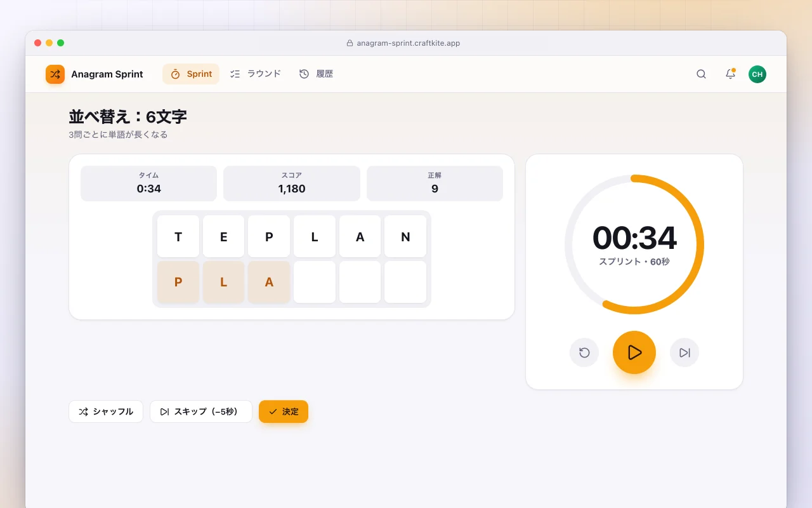This screenshot has width=812, height=508.
Task: Click the シャッフル button
Action: click(x=106, y=411)
